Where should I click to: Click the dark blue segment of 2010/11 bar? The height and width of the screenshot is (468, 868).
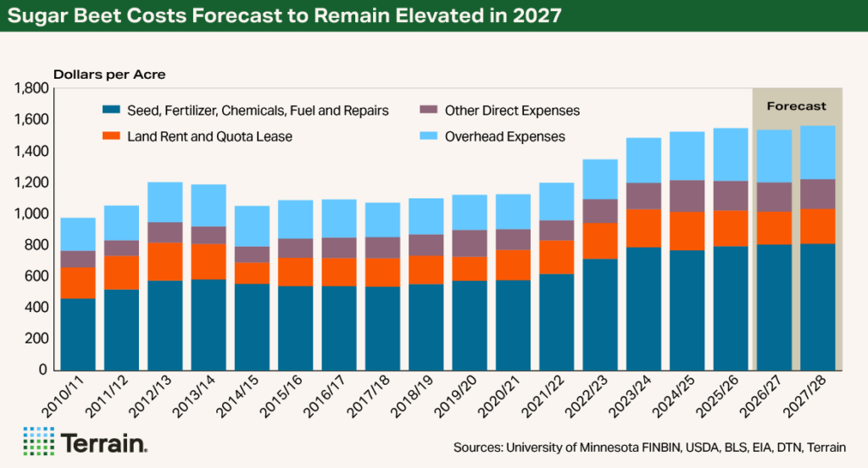pos(78,335)
